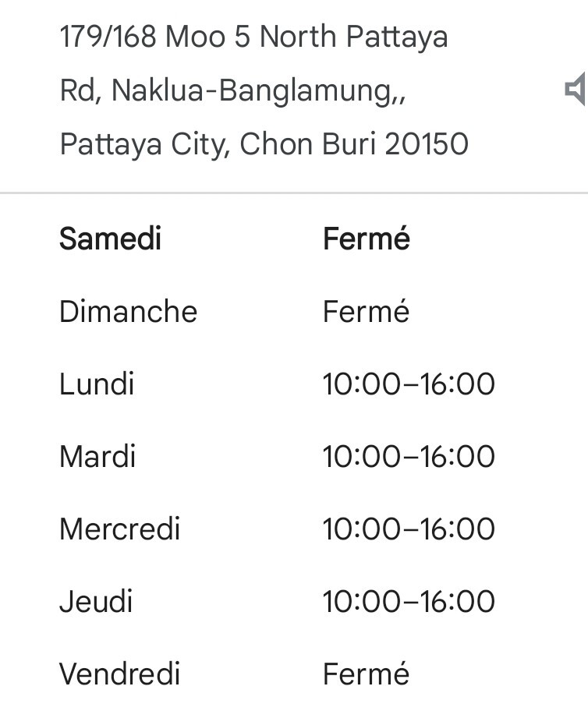This screenshot has width=588, height=711.
Task: Click Jeudi's 10:00–16:00 hours
Action: point(409,602)
